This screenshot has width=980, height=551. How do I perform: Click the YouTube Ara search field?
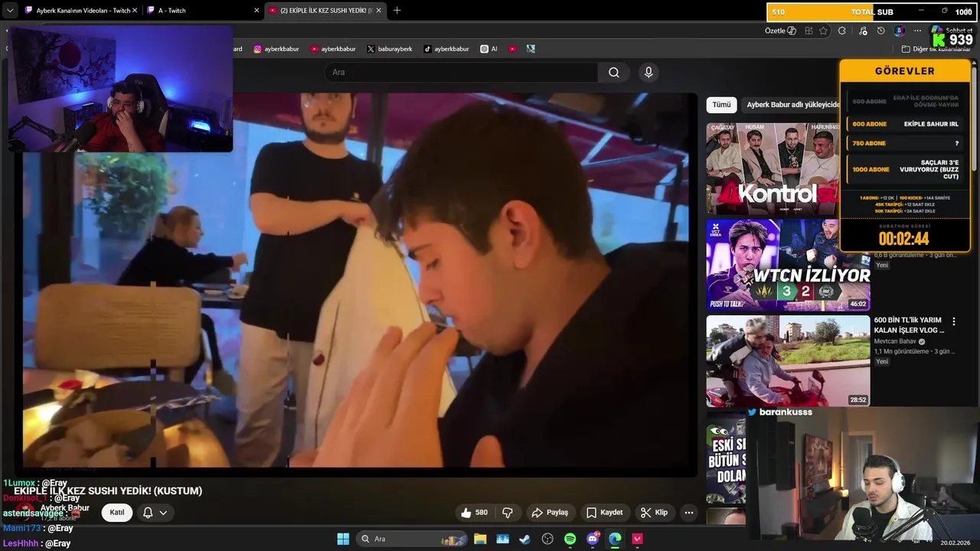[x=462, y=73]
